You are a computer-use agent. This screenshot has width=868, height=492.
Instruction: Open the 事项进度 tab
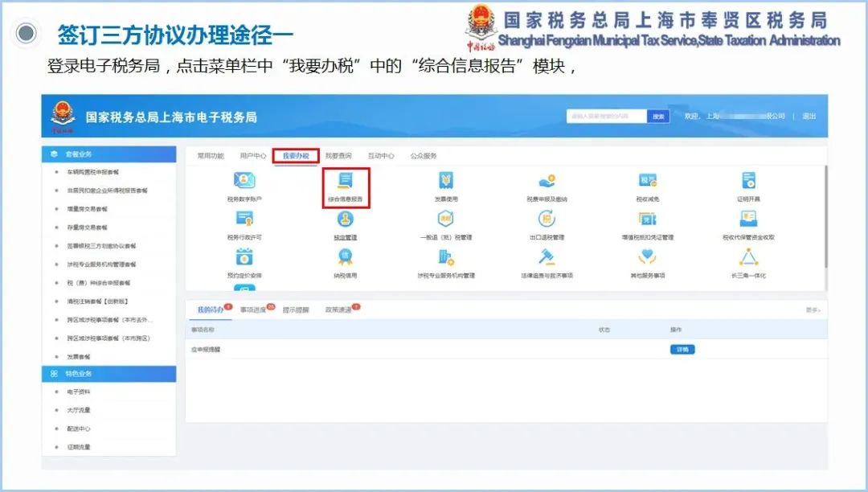pyautogui.click(x=253, y=310)
